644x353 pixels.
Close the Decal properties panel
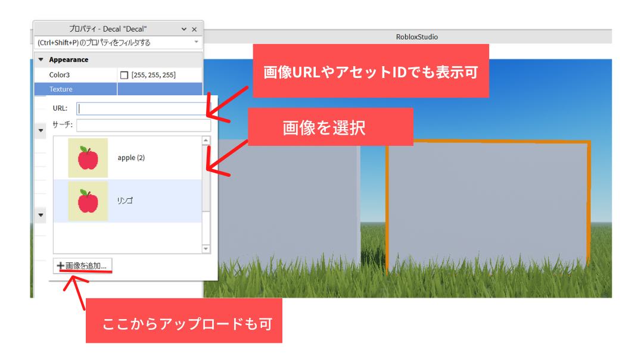[194, 29]
